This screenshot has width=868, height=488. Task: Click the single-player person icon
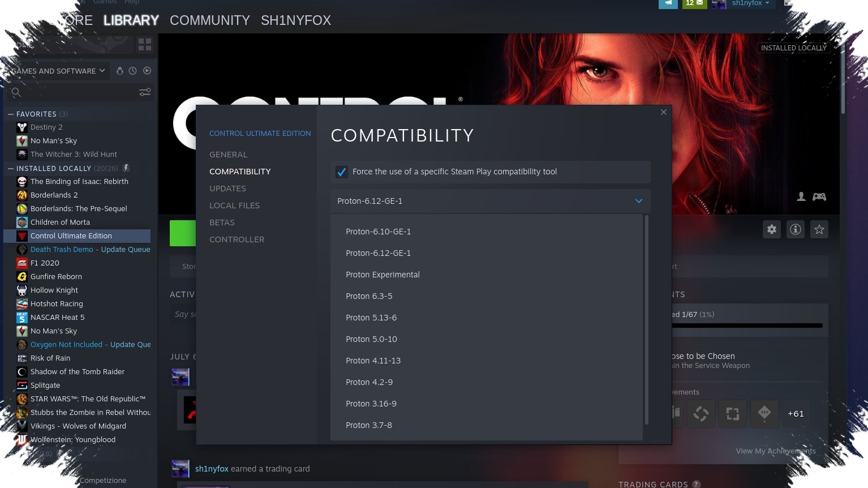801,196
